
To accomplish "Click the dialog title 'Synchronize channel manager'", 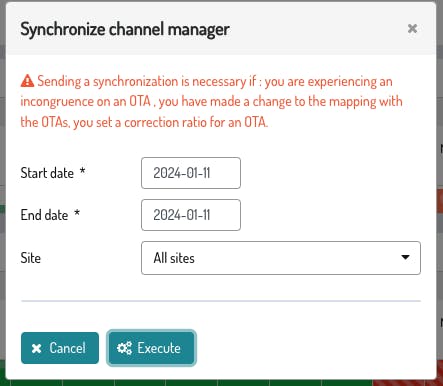I will click(125, 29).
